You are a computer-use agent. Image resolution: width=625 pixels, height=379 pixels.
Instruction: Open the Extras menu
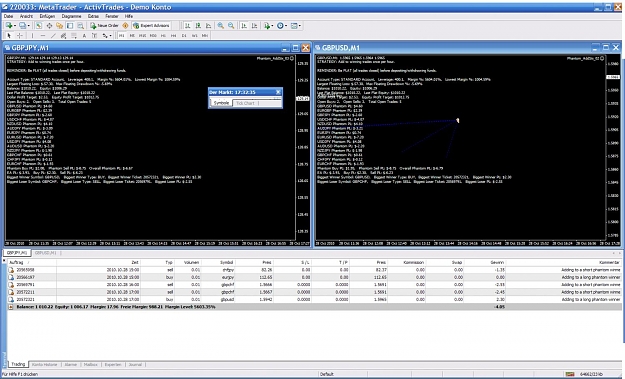tap(93, 16)
